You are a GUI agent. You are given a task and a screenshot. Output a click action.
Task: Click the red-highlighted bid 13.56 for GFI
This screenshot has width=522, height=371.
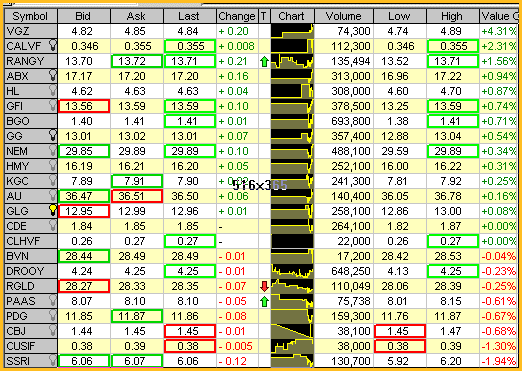[x=84, y=106]
